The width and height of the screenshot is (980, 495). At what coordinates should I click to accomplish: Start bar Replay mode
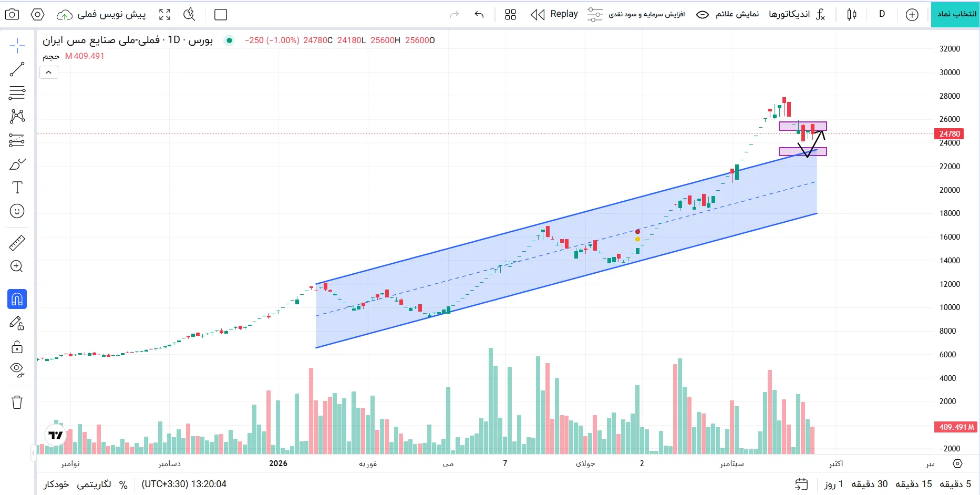click(x=554, y=14)
